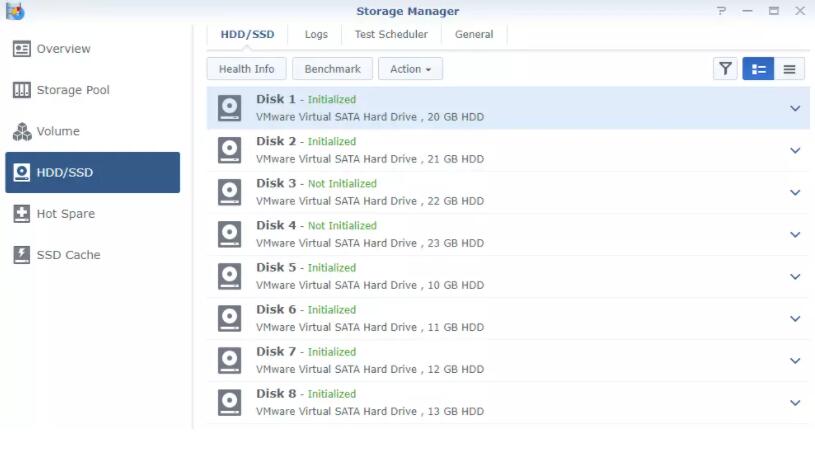Open the Action dropdown menu

point(410,69)
